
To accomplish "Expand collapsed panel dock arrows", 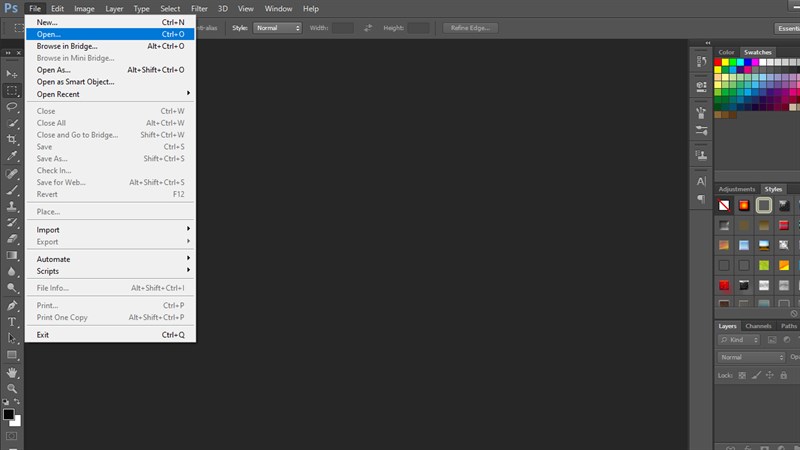I will tap(708, 43).
